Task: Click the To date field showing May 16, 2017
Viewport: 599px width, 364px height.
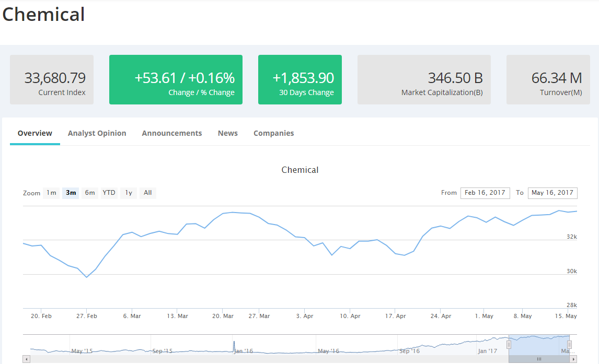Action: [552, 193]
